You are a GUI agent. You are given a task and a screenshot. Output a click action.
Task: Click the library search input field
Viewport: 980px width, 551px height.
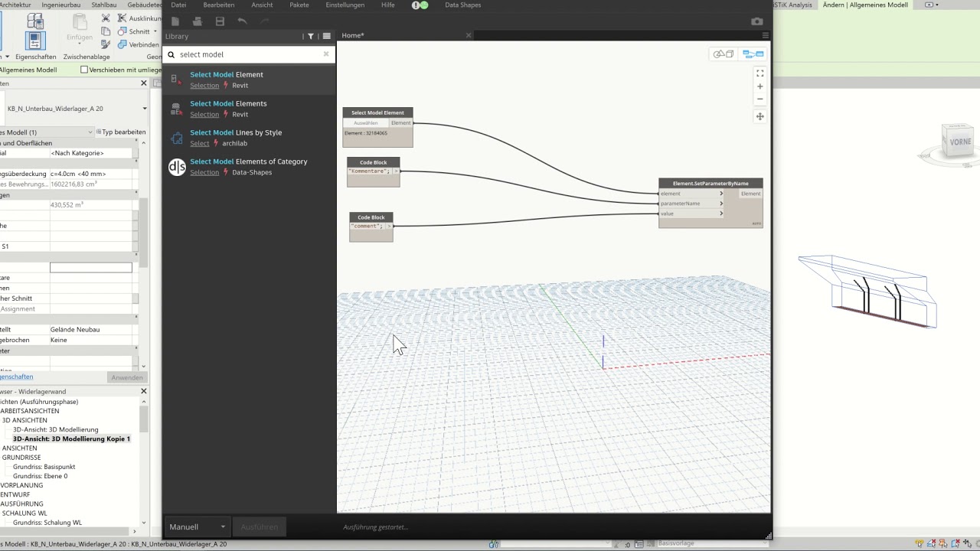(248, 54)
